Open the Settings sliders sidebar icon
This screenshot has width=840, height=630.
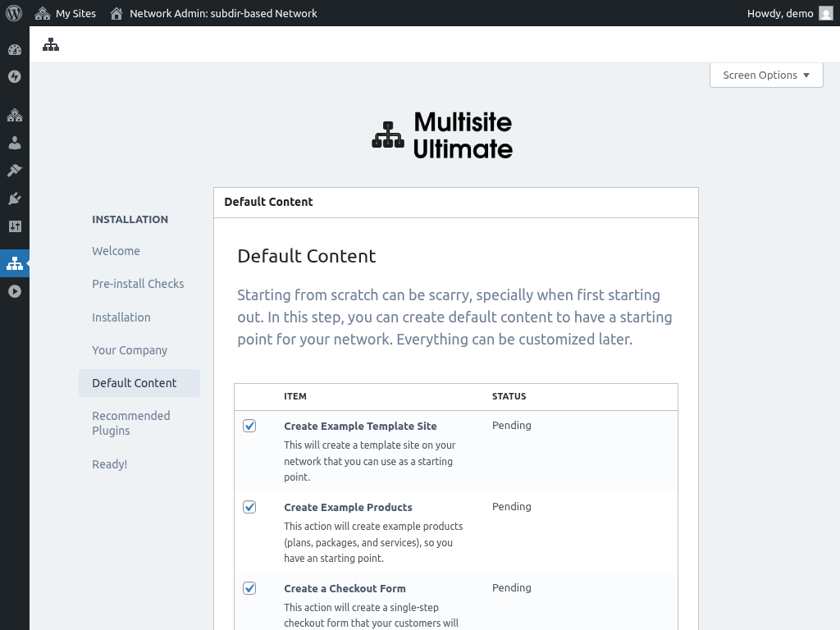15,226
